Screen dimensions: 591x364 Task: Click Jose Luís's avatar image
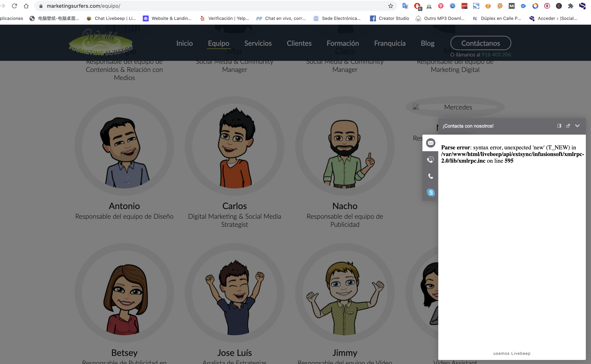coord(235,293)
